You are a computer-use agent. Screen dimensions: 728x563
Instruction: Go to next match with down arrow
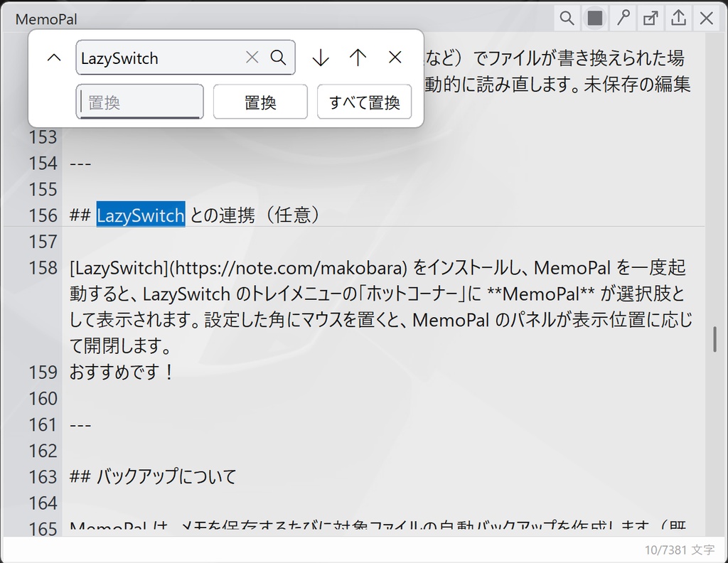(321, 58)
